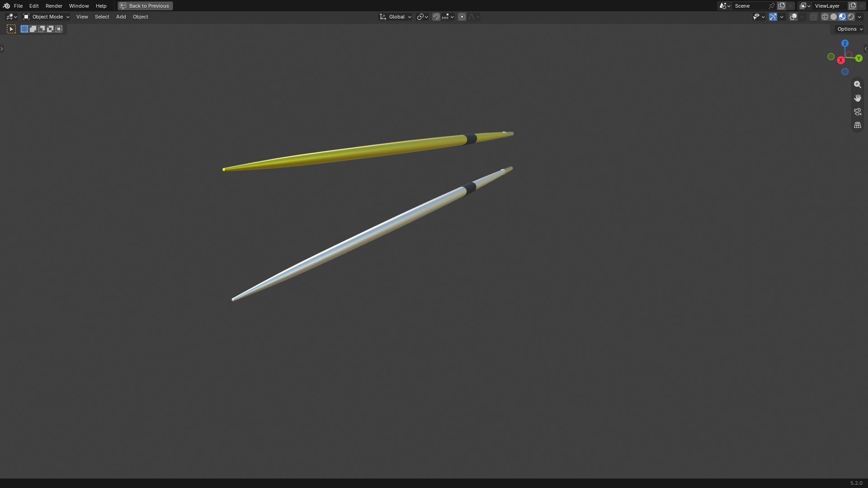
Task: Open the File menu
Action: [18, 6]
